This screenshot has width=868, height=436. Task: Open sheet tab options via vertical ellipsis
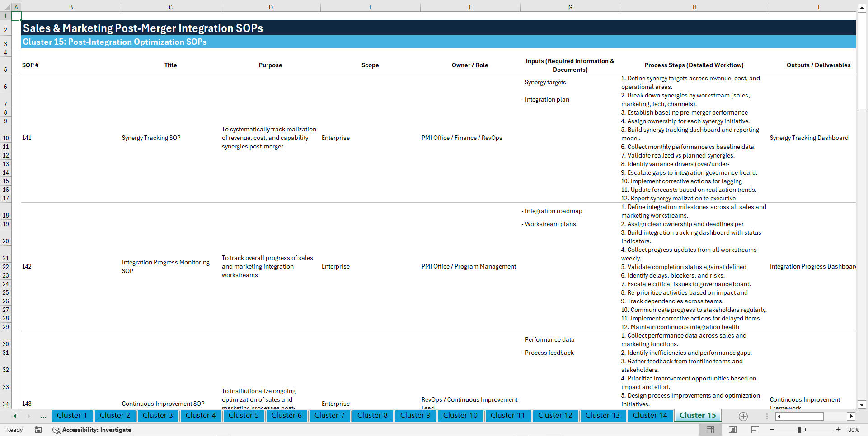click(x=766, y=416)
